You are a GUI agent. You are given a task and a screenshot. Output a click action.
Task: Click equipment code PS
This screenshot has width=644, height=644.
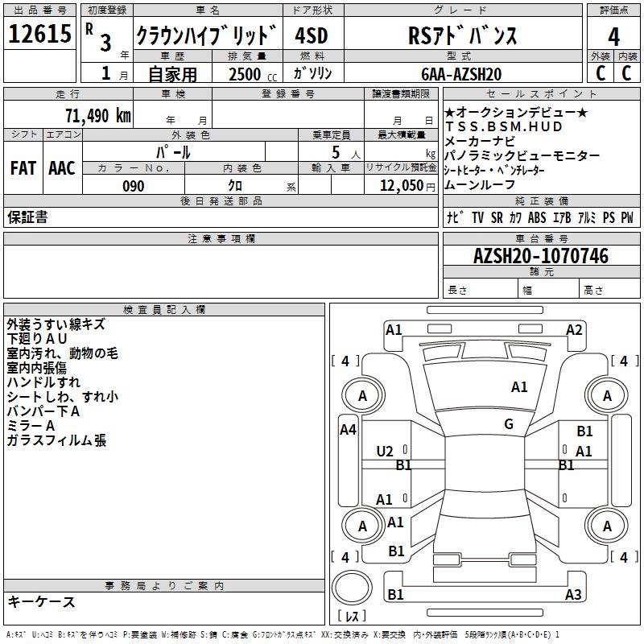pos(609,217)
